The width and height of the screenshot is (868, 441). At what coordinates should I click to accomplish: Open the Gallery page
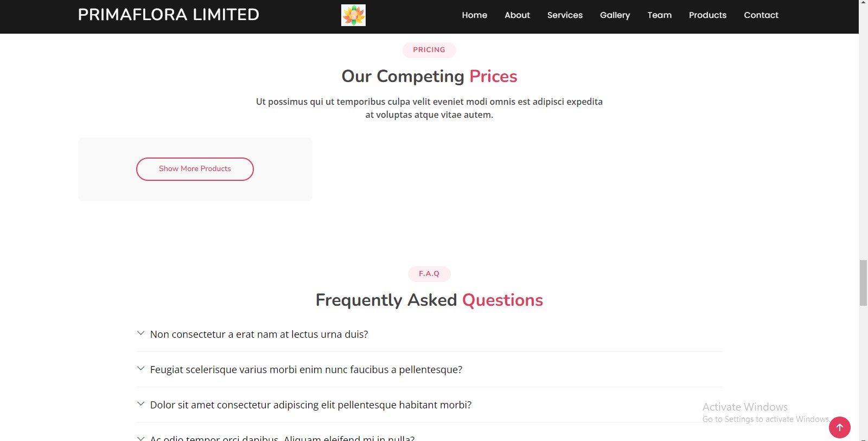coord(615,15)
